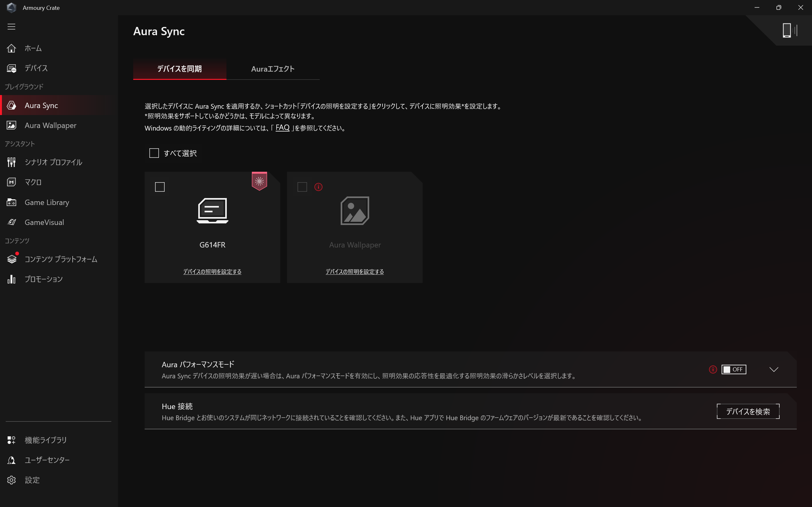Click the red info icon on Aura Wallpaper card
Screen dimensions: 812x507
(x=318, y=187)
